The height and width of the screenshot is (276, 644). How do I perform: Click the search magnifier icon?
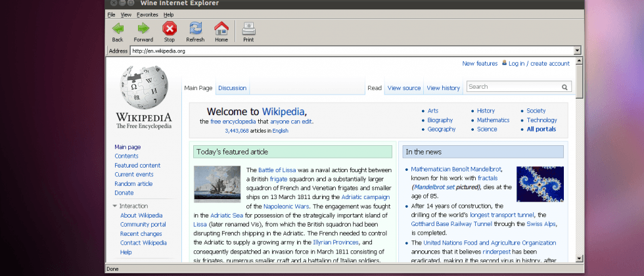pyautogui.click(x=564, y=87)
